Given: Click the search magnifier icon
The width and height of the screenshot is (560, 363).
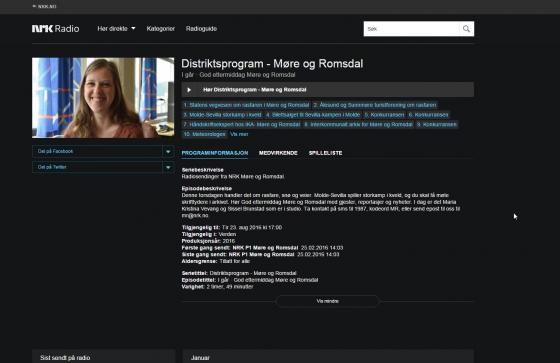Looking at the screenshot, I should (466, 29).
